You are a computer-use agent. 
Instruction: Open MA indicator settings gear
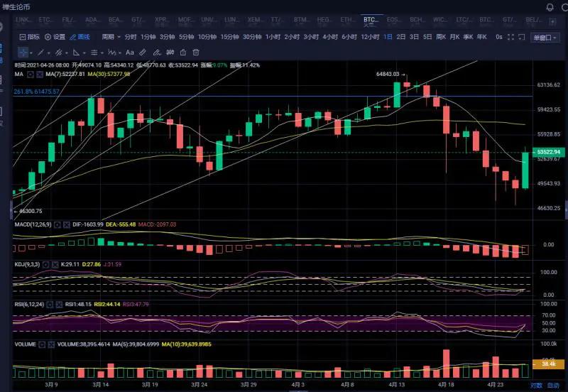31,75
